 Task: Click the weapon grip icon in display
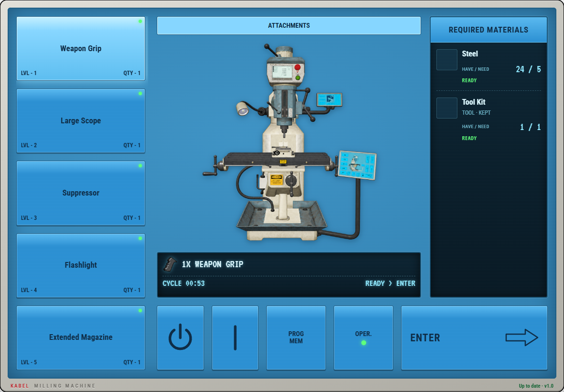point(170,264)
